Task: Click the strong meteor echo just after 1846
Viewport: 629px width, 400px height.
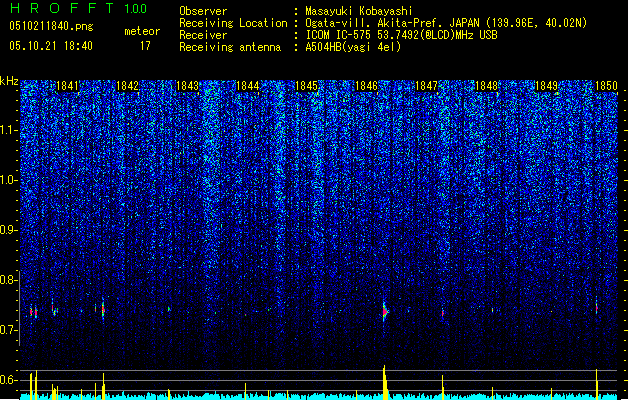Action: [x=385, y=311]
